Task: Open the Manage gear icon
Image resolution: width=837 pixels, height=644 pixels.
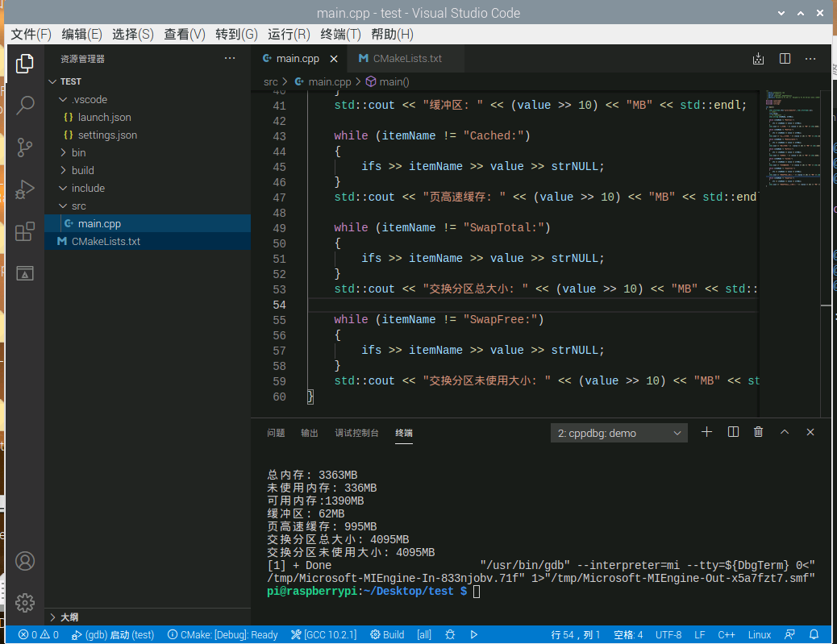Action: tap(24, 603)
